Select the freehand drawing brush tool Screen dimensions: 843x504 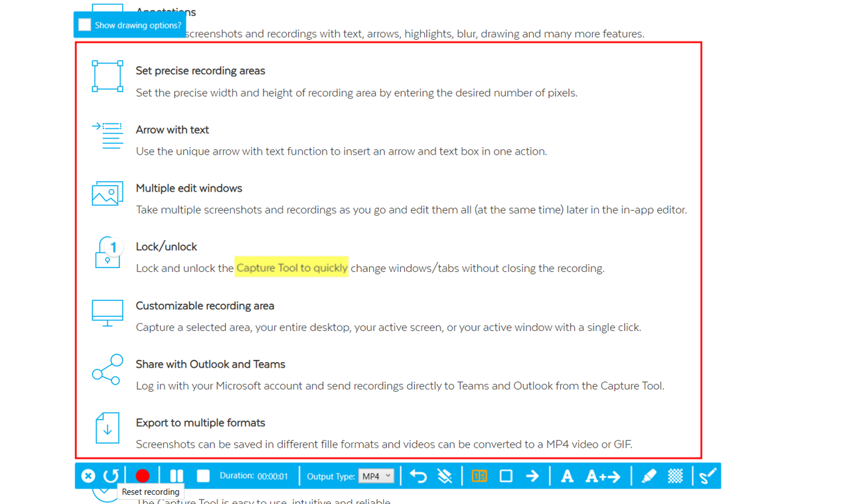click(x=708, y=475)
